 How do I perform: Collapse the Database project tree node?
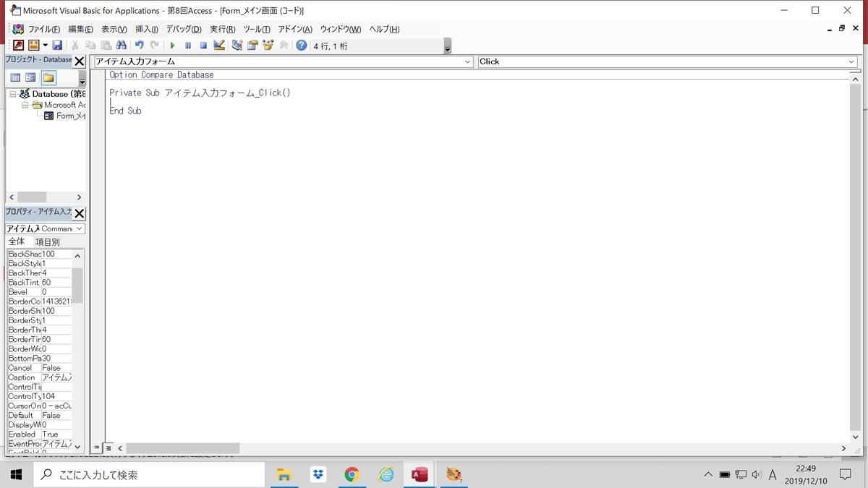12,94
